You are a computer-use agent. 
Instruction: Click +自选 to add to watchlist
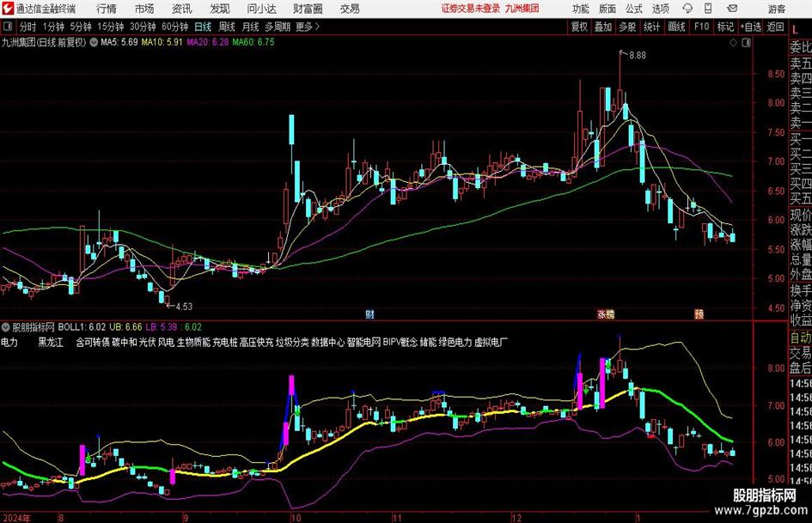[751, 27]
